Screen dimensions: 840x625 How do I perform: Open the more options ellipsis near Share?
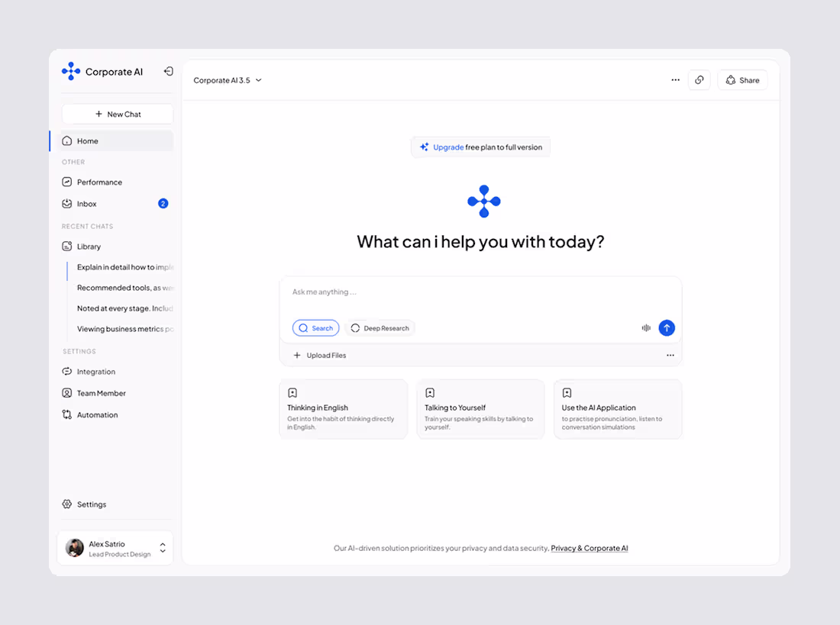675,79
